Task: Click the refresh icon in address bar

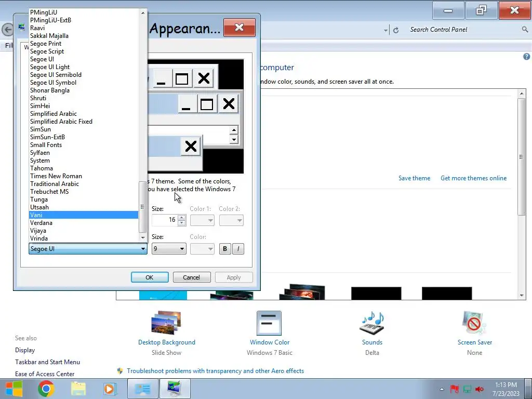Action: coord(395,30)
